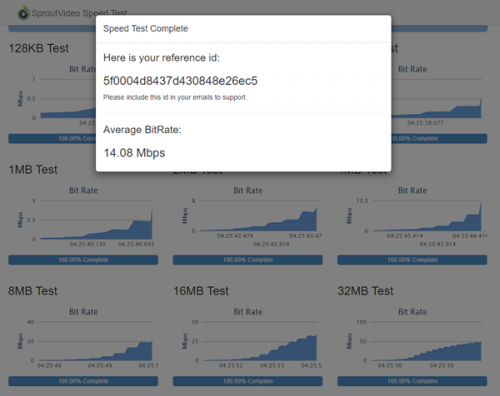Click the 14.08 Mbps average bitrate value

point(134,153)
